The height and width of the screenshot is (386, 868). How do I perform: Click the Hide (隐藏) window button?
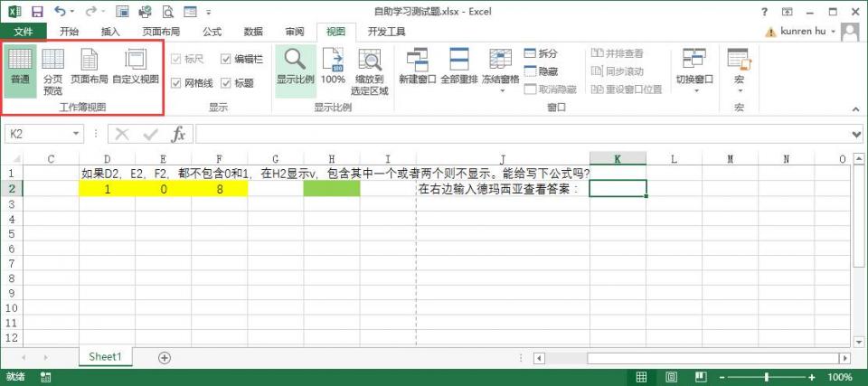coord(541,71)
